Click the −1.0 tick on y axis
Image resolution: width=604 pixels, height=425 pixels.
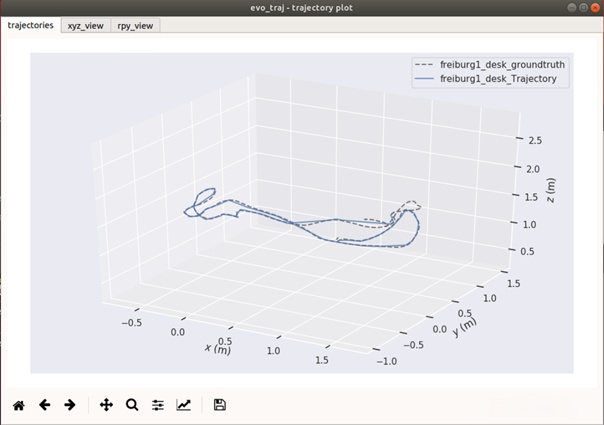(386, 361)
